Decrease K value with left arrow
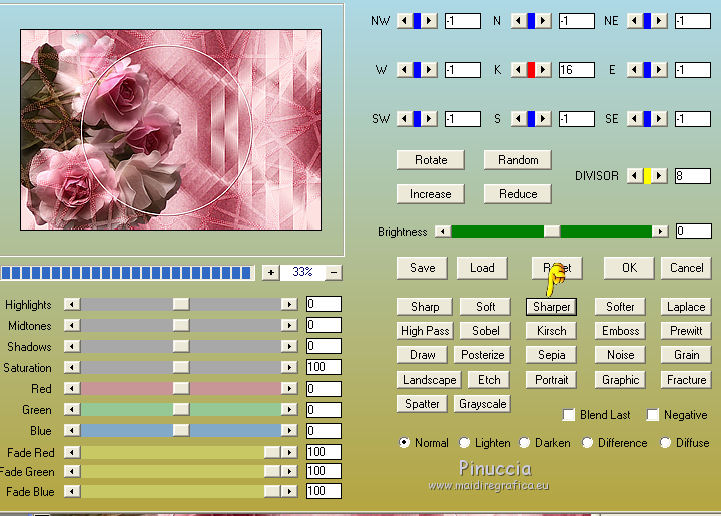The image size is (721, 516). [519, 70]
